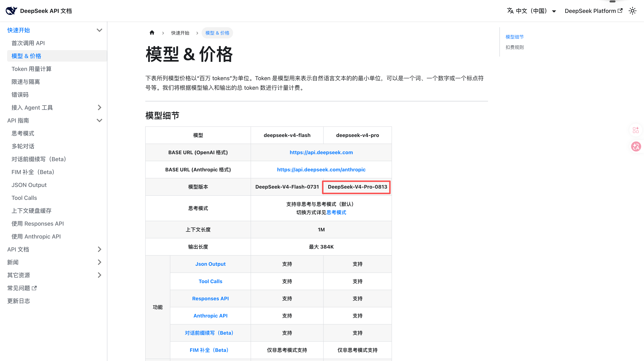This screenshot has width=644, height=361.
Task: Open the 快速开始 sidebar category label
Action: tap(19, 30)
